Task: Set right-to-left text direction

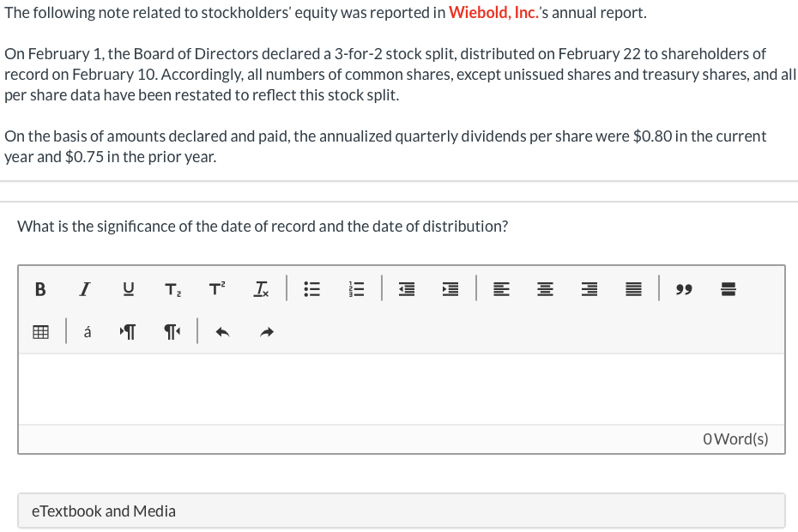Action: [172, 332]
